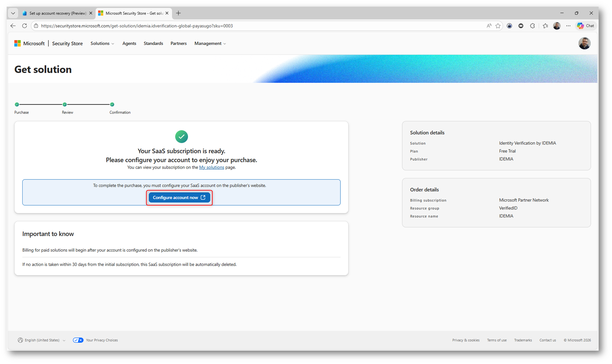This screenshot has width=612, height=364.
Task: Refresh the page with reload icon
Action: tap(25, 26)
